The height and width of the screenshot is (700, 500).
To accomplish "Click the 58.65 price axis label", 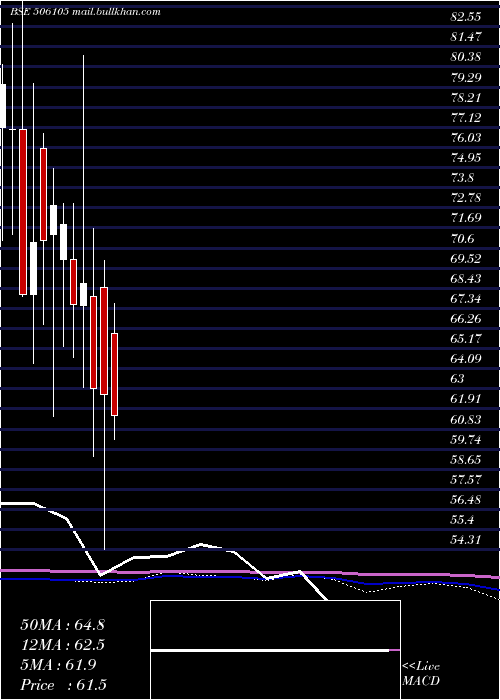I will 466,460.
